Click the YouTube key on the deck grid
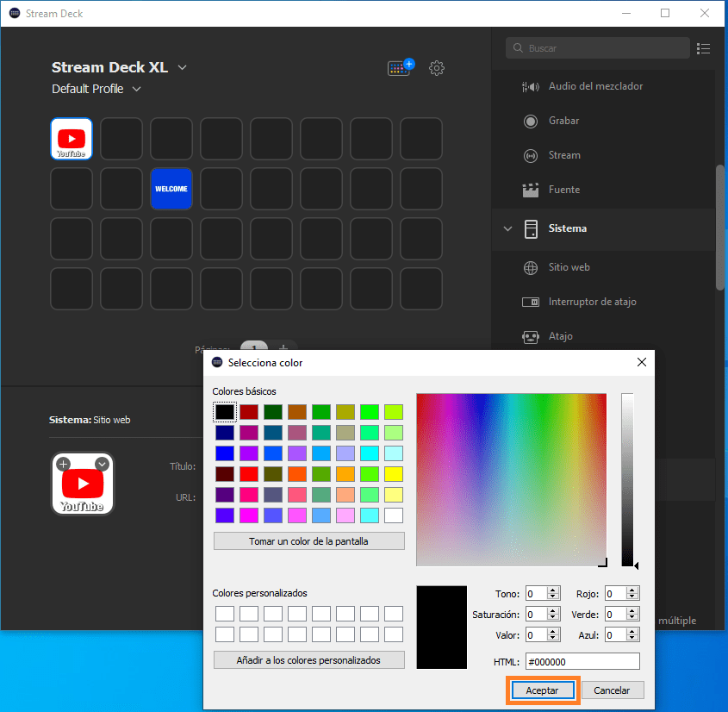728x712 pixels. click(x=72, y=139)
